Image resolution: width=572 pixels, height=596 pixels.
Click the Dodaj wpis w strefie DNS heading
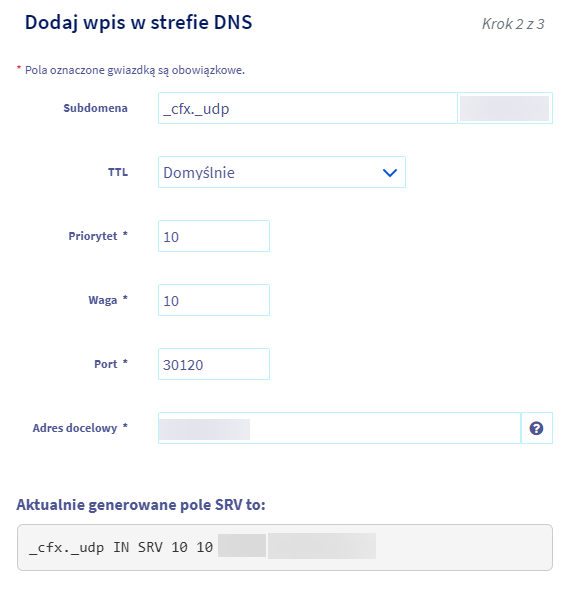(x=138, y=22)
